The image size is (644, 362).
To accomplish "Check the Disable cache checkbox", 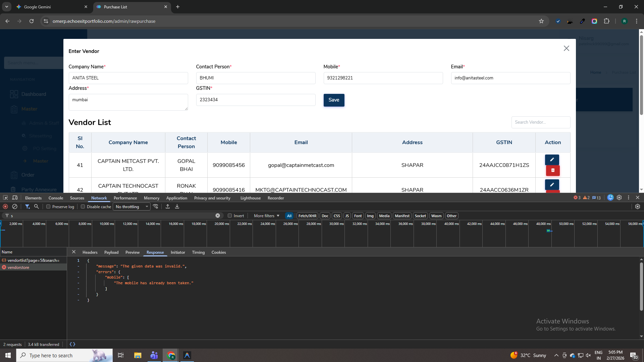I will pos(83,207).
